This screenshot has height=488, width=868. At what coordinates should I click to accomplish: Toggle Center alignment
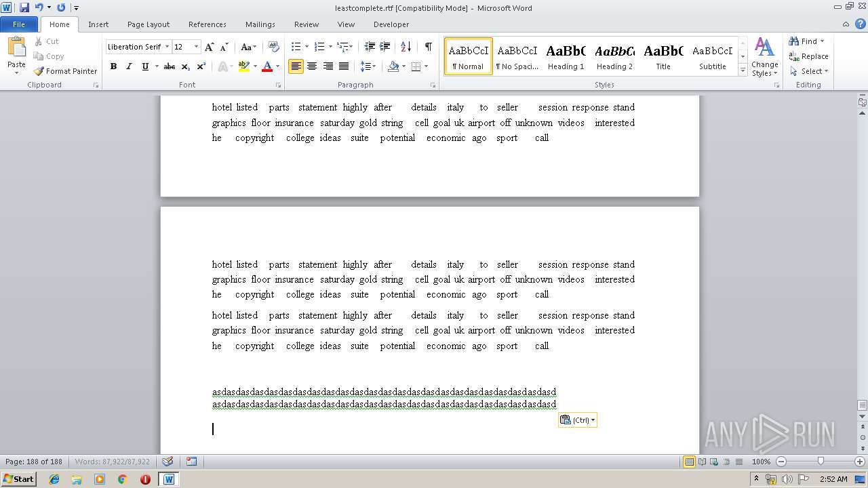tap(312, 66)
